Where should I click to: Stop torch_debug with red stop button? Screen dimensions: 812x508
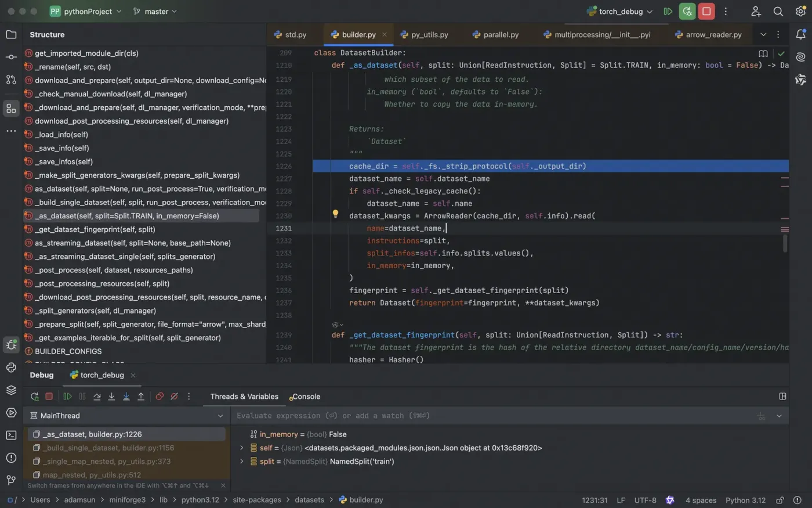706,11
